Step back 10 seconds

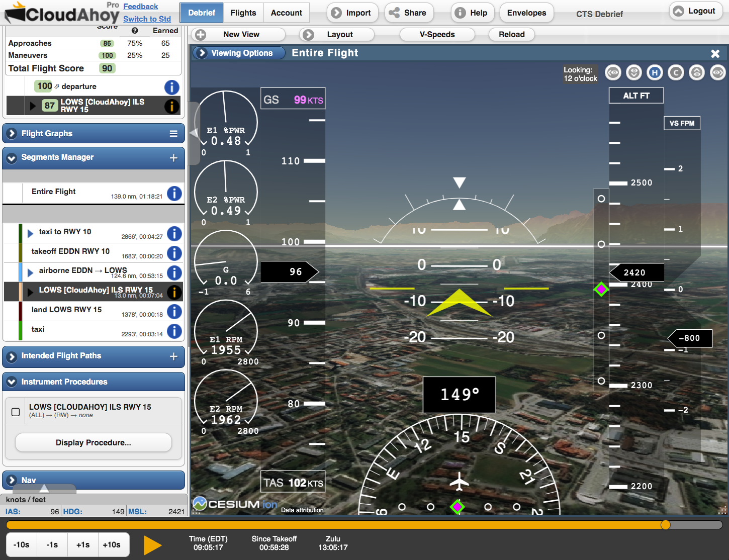click(x=22, y=545)
